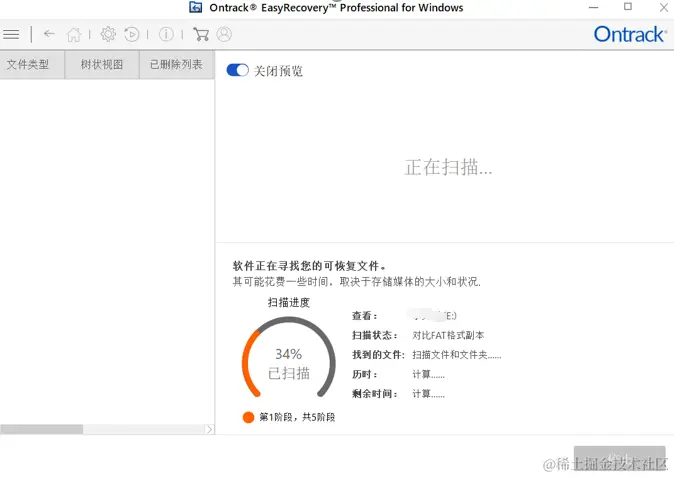This screenshot has width=674, height=477.
Task: Click the Ontrack logo
Action: click(630, 34)
